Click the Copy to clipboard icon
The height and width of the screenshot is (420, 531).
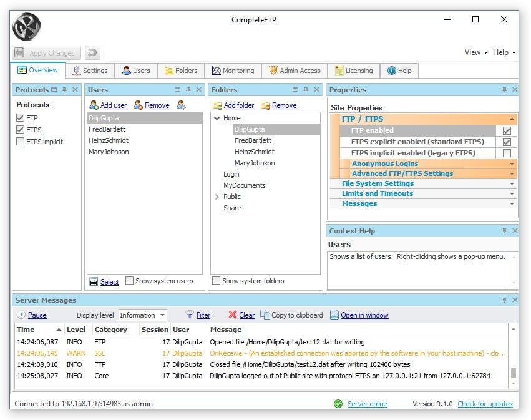point(265,315)
